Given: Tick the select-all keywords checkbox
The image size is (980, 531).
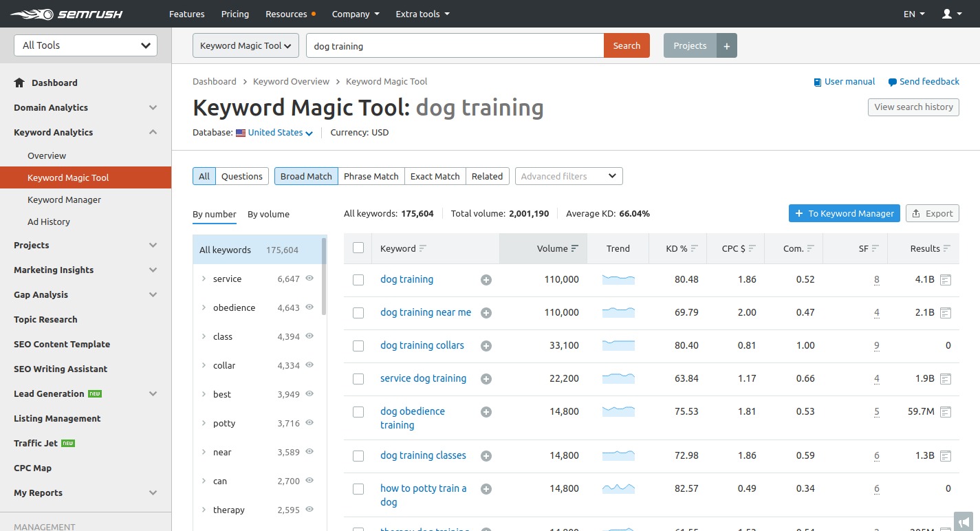Looking at the screenshot, I should [x=358, y=248].
